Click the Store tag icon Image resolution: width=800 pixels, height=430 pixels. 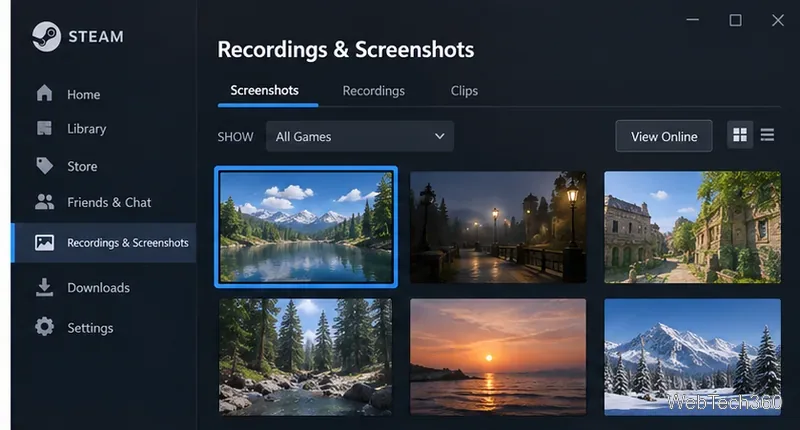pyautogui.click(x=44, y=166)
